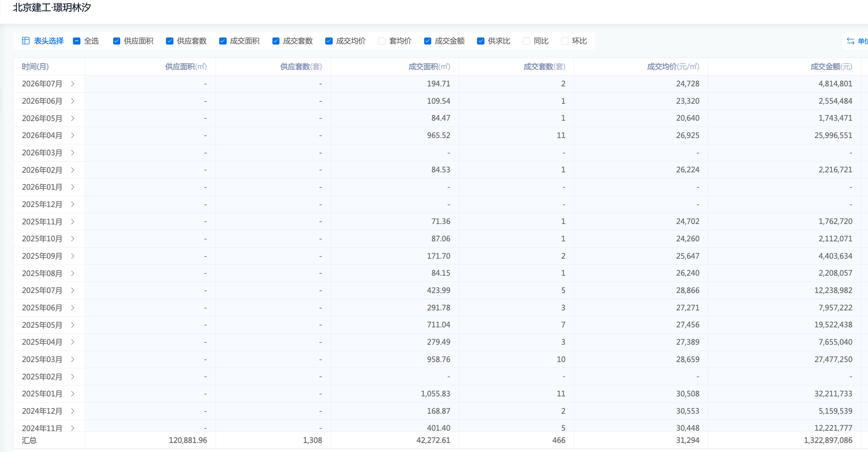This screenshot has width=868, height=452.
Task: Uncheck the 成交金额 checkbox
Action: tap(428, 41)
